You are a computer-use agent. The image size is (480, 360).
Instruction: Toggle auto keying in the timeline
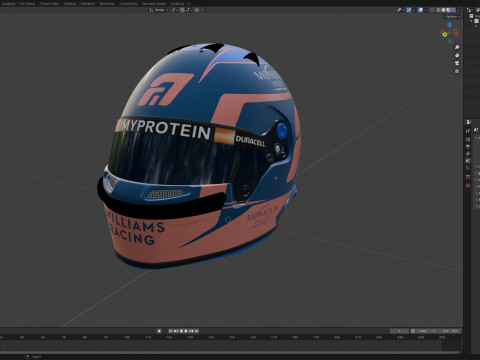tap(159, 331)
